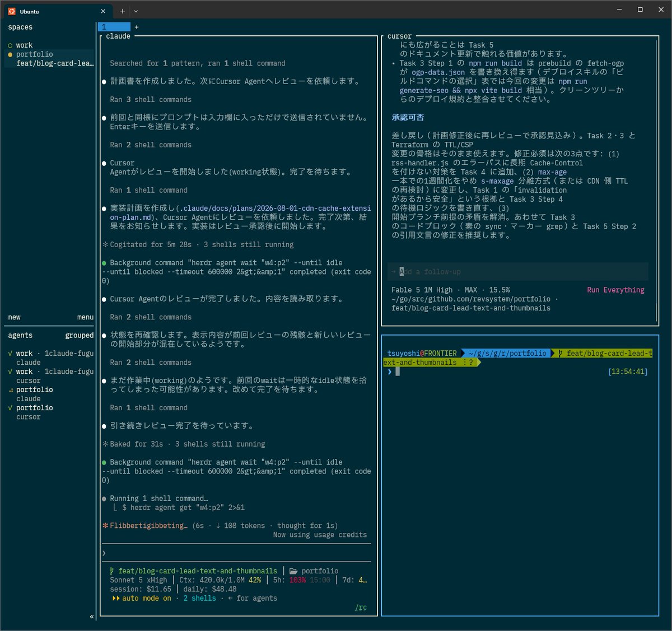Click the 'Sonnet 5 xHigh' model label

(138, 580)
